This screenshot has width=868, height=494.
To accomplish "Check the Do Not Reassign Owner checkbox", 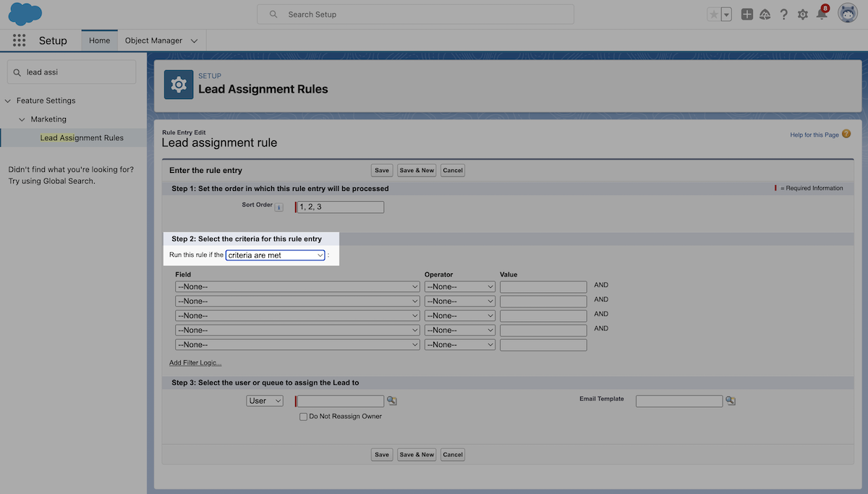I will (303, 416).
